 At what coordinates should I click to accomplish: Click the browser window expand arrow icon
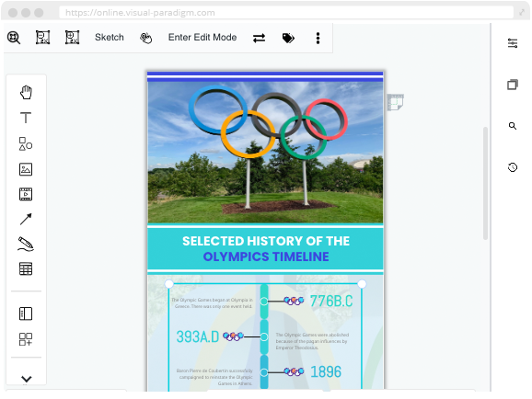(x=522, y=13)
